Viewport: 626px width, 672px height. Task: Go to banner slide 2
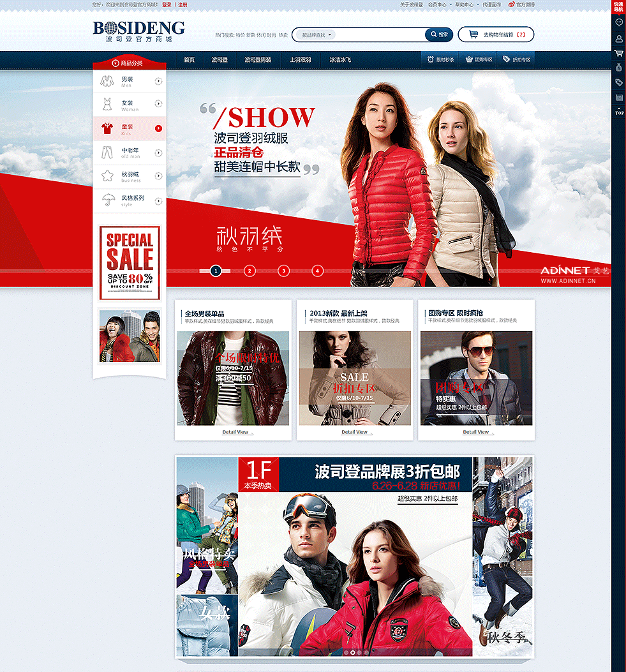pyautogui.click(x=250, y=271)
